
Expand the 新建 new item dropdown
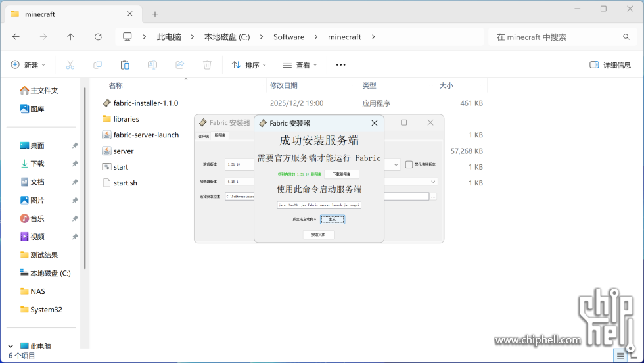click(28, 65)
